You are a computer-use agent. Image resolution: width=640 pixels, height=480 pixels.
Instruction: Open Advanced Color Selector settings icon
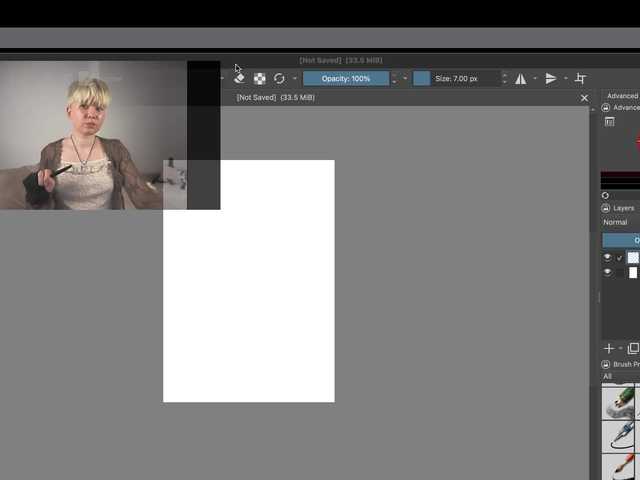click(x=609, y=122)
